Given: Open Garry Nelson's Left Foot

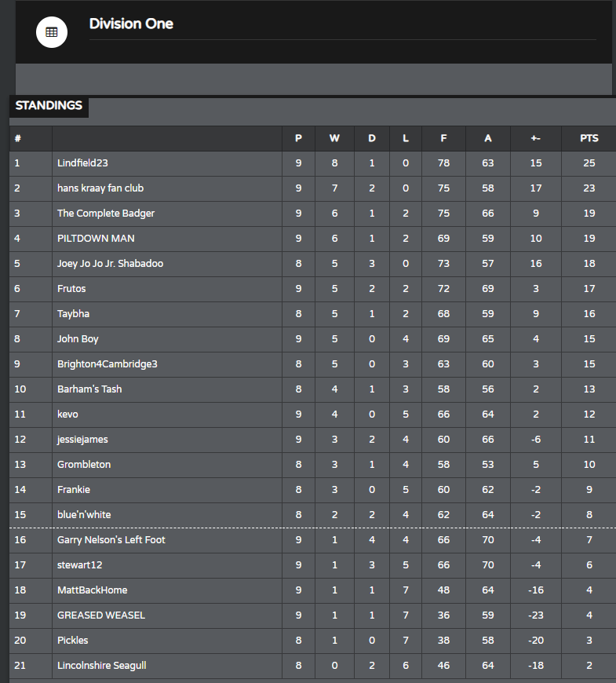Looking at the screenshot, I should coord(111,540).
